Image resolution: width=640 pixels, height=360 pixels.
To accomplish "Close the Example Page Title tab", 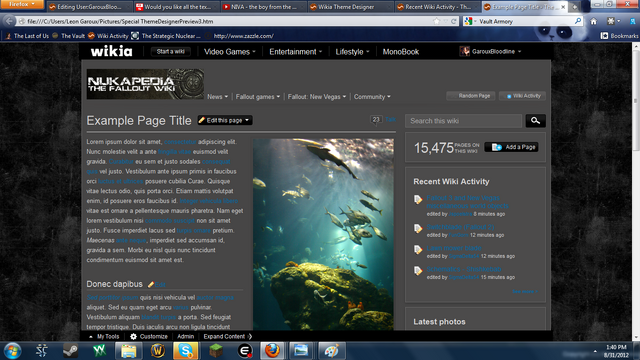I will (x=563, y=7).
